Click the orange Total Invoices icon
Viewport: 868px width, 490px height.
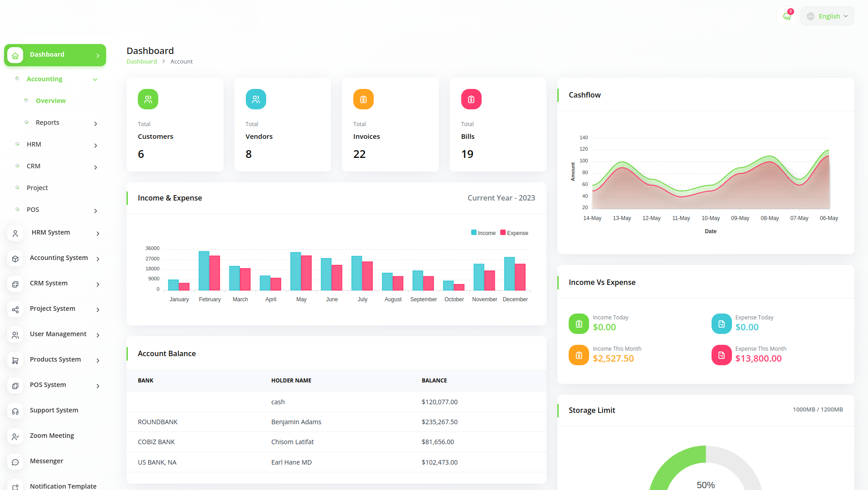[363, 99]
